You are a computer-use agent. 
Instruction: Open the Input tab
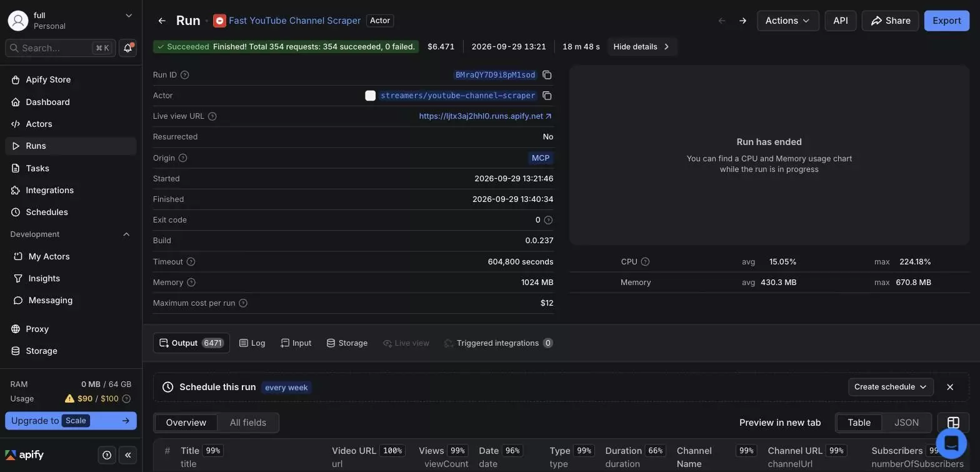(296, 343)
